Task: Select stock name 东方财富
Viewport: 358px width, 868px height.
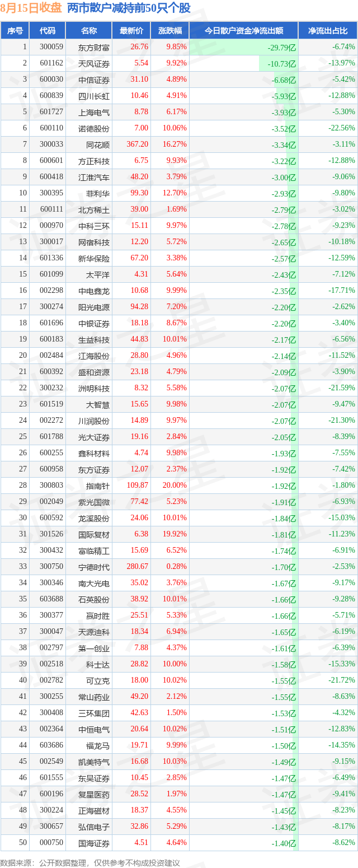Action: point(94,47)
